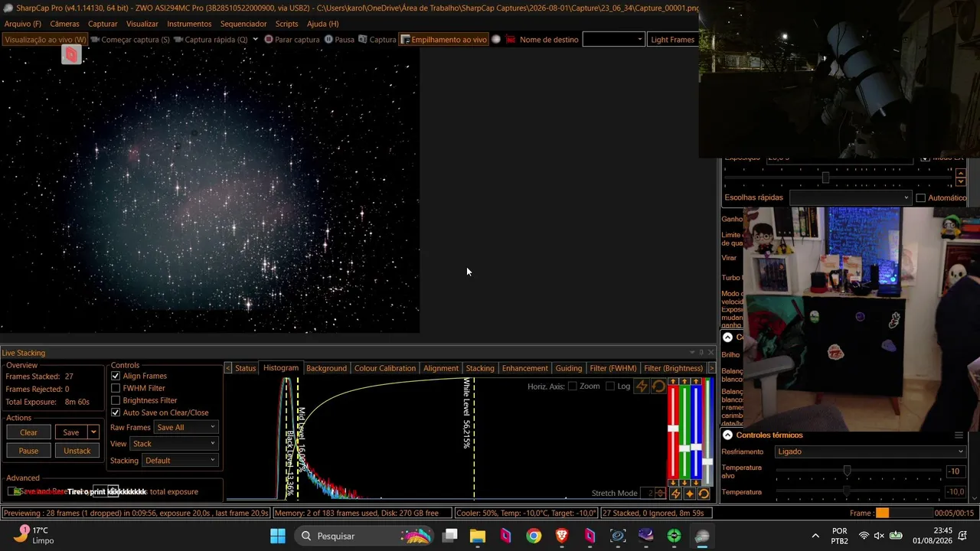Screen dimensions: 980x551
Task: Open the Câmeras menu
Action: (x=64, y=24)
